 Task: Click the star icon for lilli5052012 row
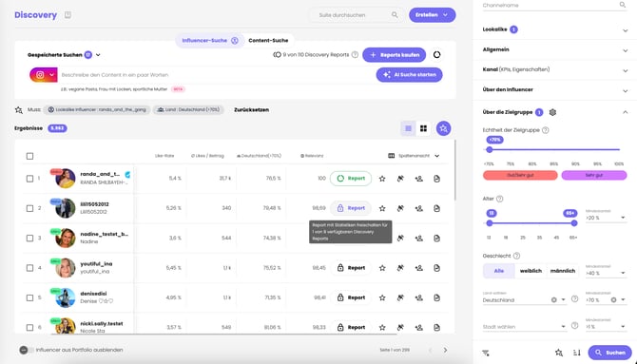pyautogui.click(x=382, y=208)
